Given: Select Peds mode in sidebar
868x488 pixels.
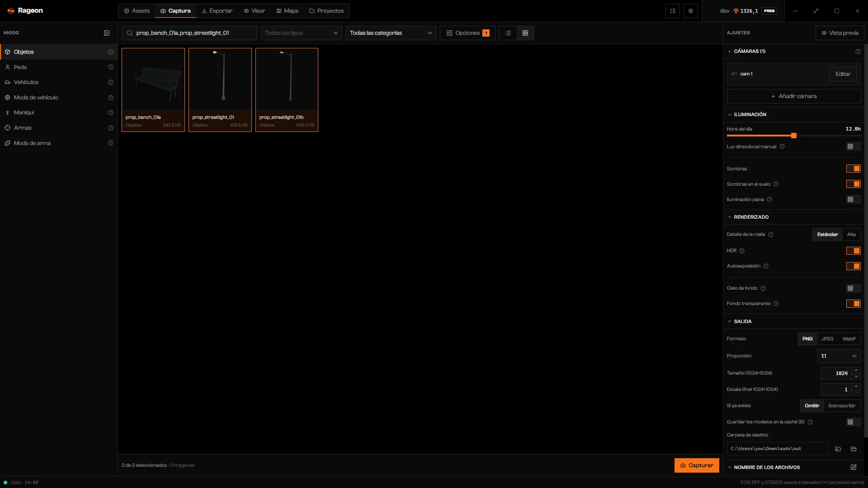Looking at the screenshot, I should 59,67.
